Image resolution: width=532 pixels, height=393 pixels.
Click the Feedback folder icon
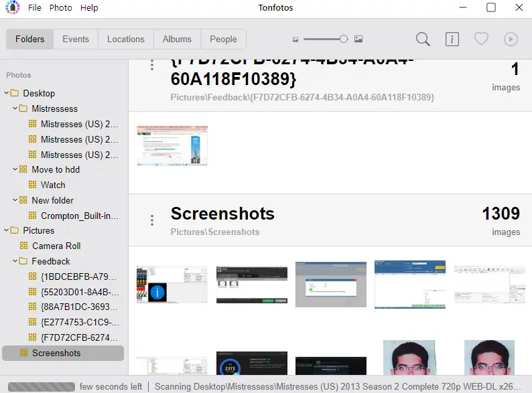pos(23,261)
